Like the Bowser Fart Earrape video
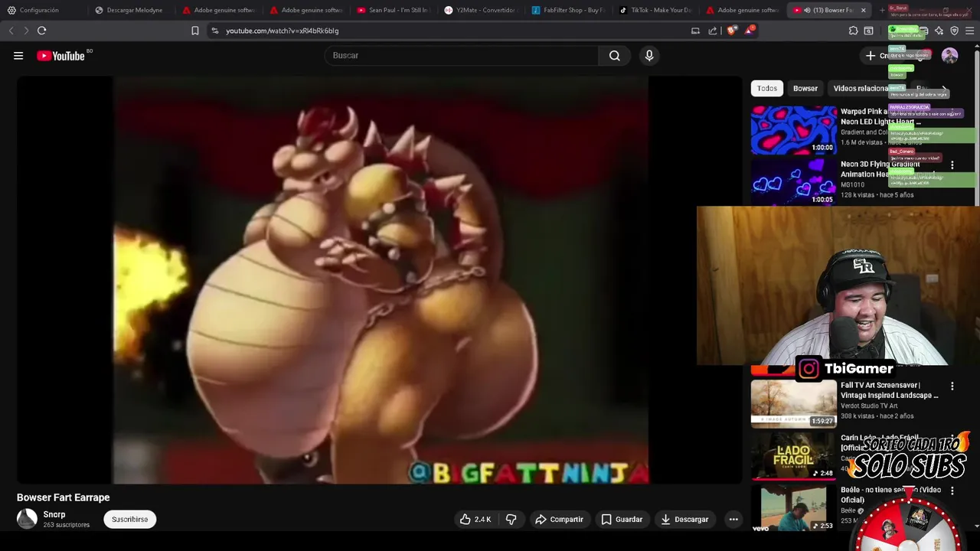Viewport: 980px width, 551px height. click(475, 519)
